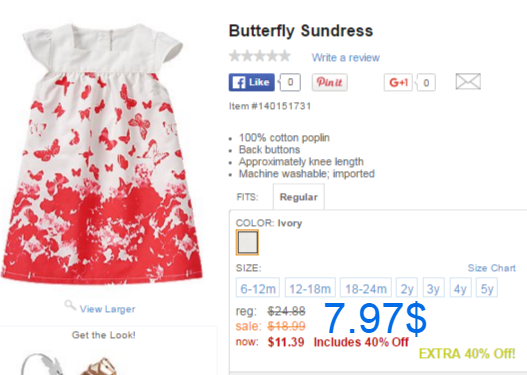
Task: Click the Google +1 count bubble
Action: [426, 82]
